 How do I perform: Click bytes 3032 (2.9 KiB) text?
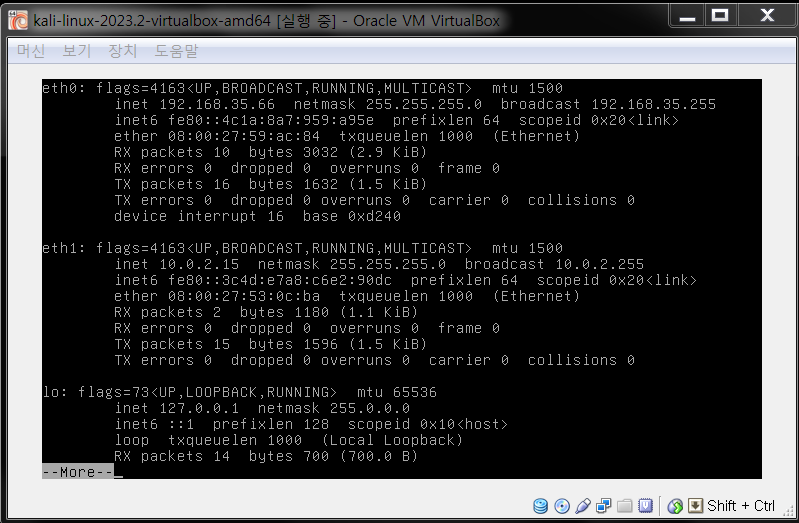pos(338,152)
